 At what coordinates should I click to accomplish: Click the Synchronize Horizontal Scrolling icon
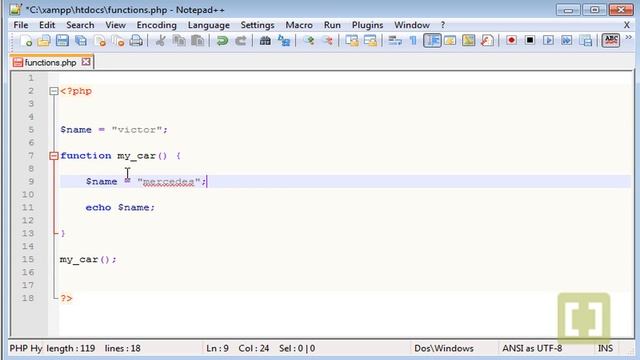(x=370, y=40)
